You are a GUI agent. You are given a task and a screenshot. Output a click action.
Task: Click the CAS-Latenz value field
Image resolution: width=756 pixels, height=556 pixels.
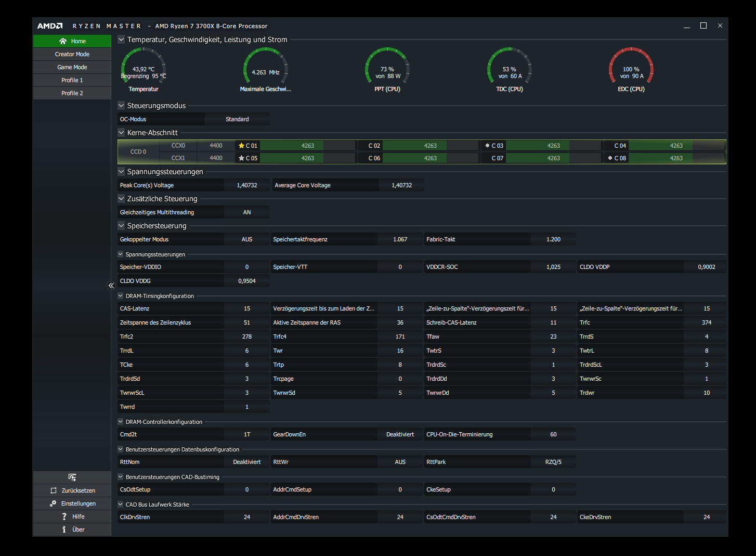point(247,308)
